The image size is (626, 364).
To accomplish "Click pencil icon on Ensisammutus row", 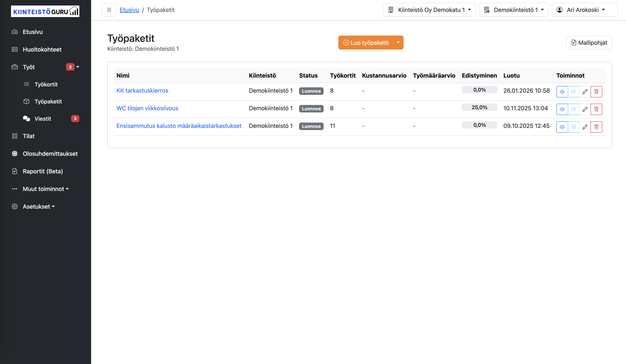I will (x=585, y=127).
